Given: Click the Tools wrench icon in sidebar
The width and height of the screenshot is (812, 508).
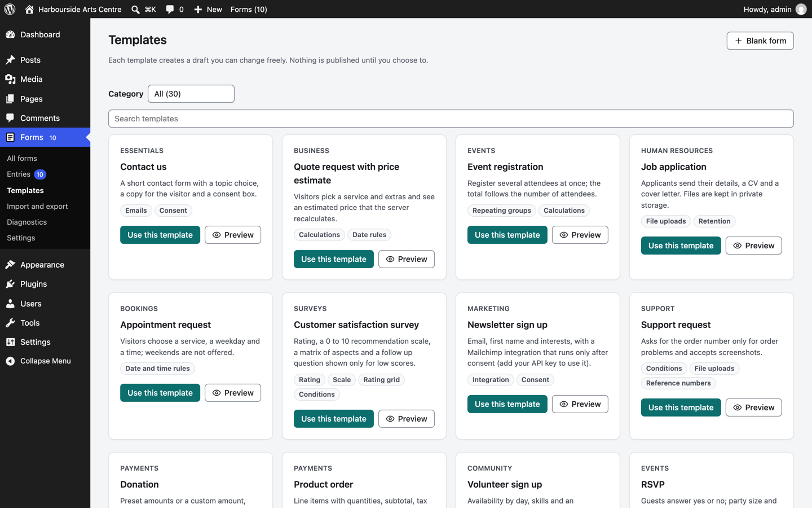Looking at the screenshot, I should (x=10, y=323).
